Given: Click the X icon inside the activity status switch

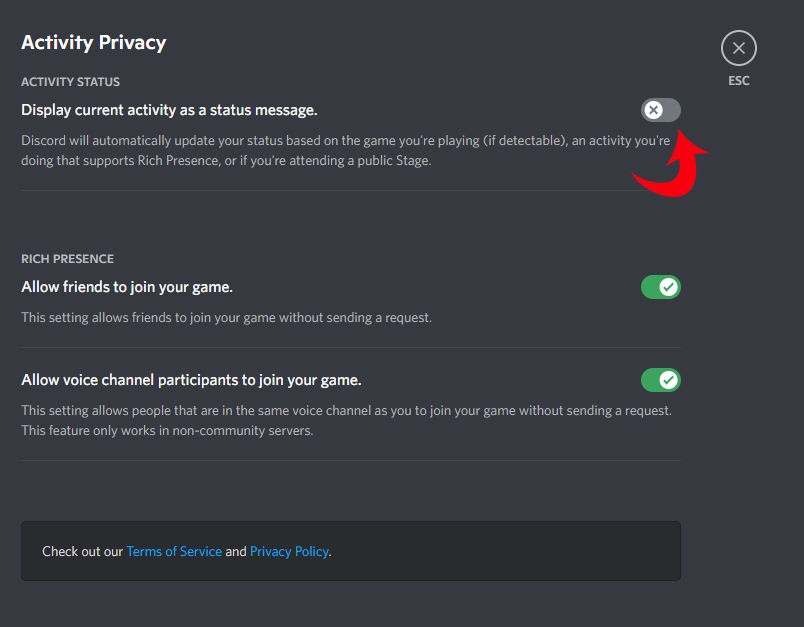Looking at the screenshot, I should click(653, 109).
